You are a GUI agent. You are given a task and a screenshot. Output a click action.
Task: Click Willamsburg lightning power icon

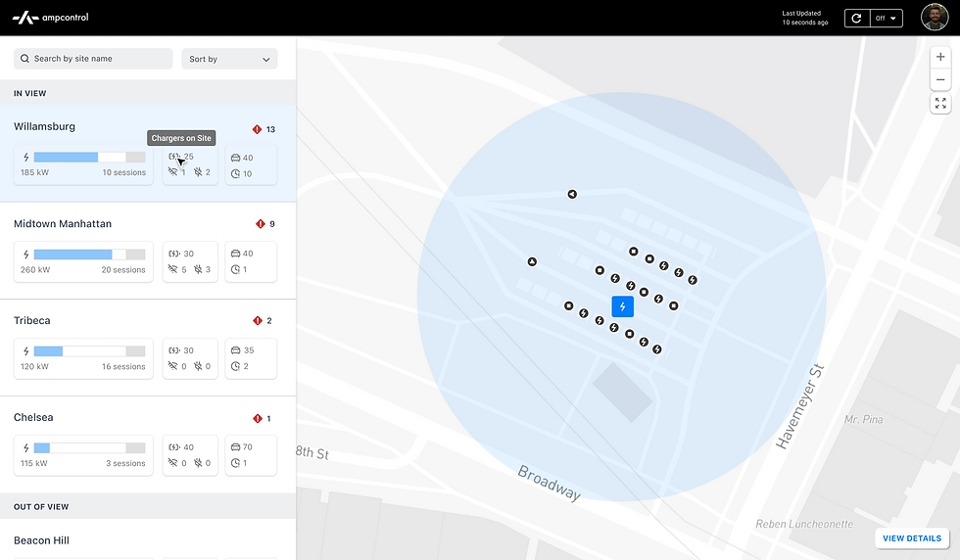tap(25, 158)
